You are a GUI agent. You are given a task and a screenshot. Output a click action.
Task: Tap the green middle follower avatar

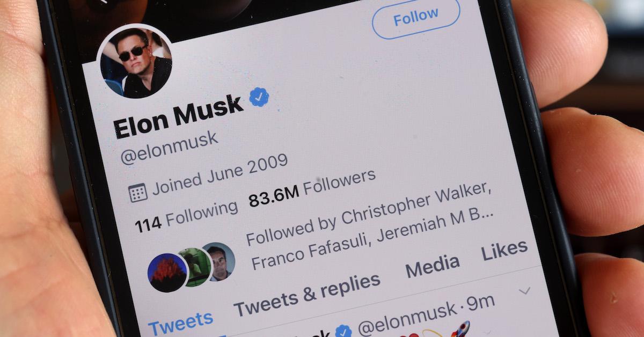[x=195, y=267]
